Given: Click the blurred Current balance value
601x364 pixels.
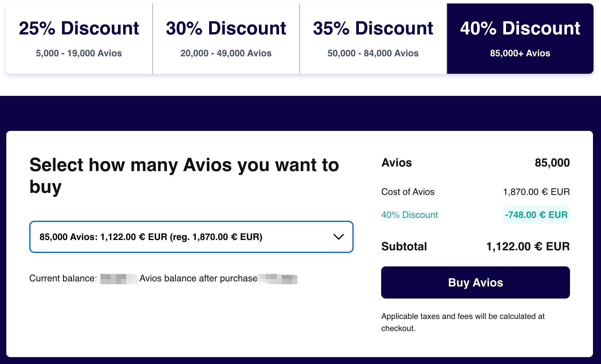Looking at the screenshot, I should coord(118,279).
